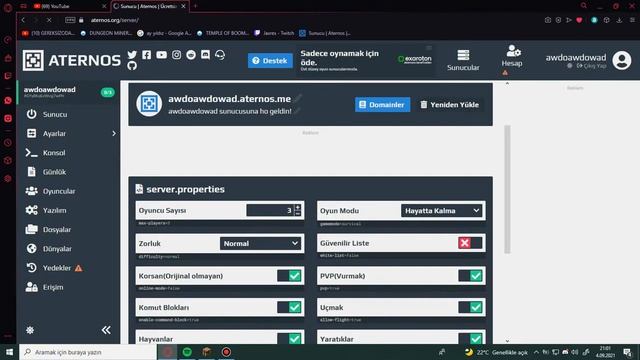
Task: Open Aternos Instagram icon link
Action: click(176, 55)
